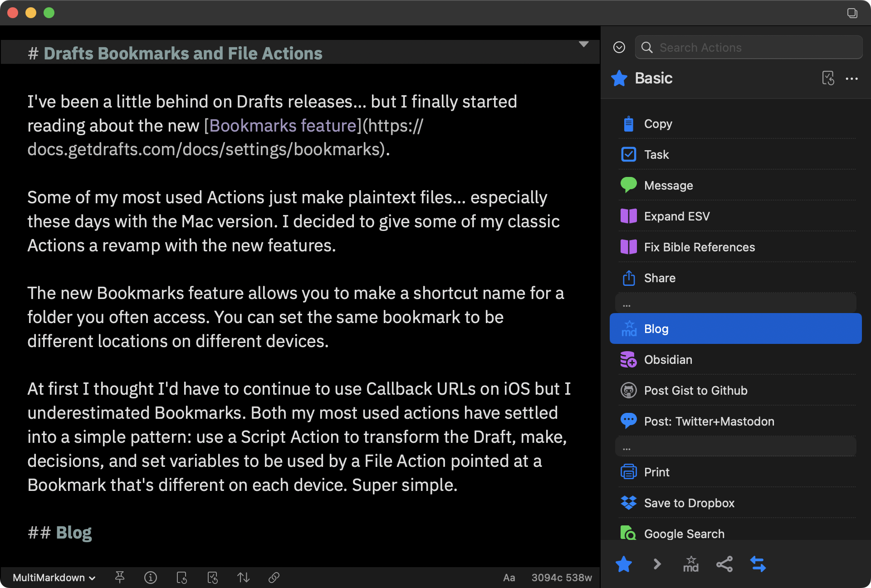Open the MultiMarkdown syntax dropdown
The width and height of the screenshot is (871, 588).
coord(54,578)
